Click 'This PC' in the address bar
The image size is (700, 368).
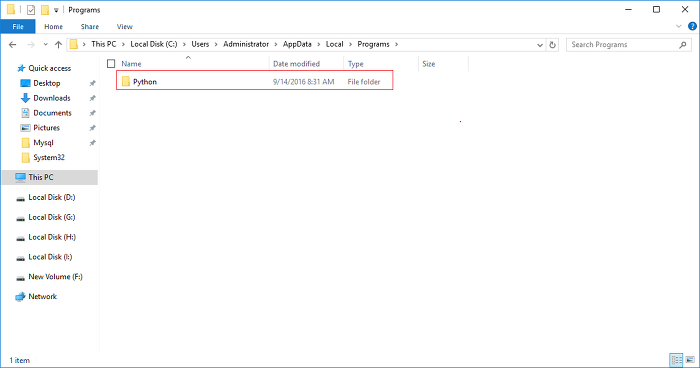point(104,44)
